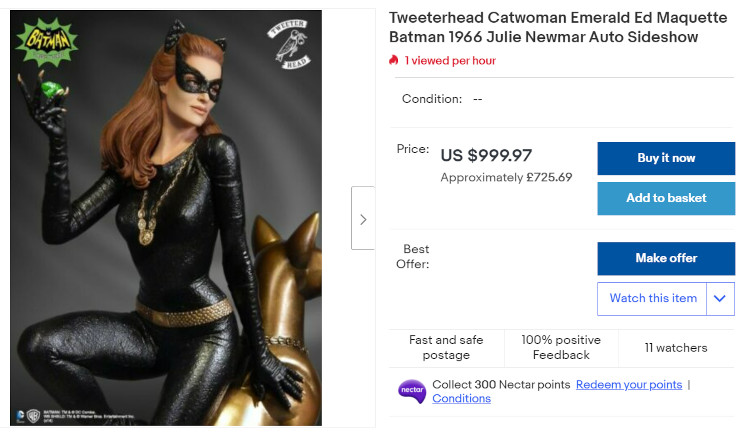This screenshot has width=750, height=437.
Task: Show the next product image with arrow
Action: pos(362,218)
